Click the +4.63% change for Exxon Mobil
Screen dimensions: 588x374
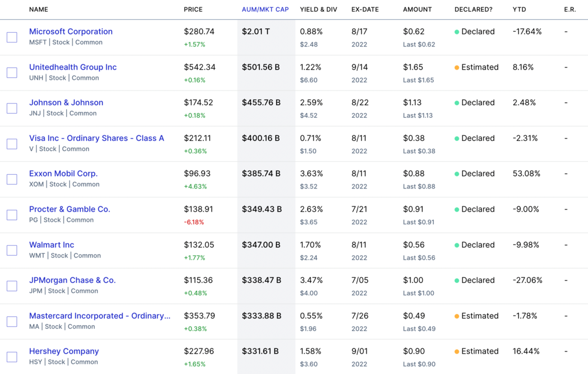tap(195, 187)
